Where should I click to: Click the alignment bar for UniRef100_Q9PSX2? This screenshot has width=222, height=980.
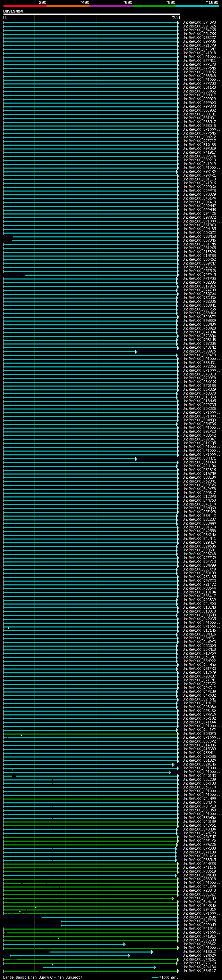click(65, 944)
